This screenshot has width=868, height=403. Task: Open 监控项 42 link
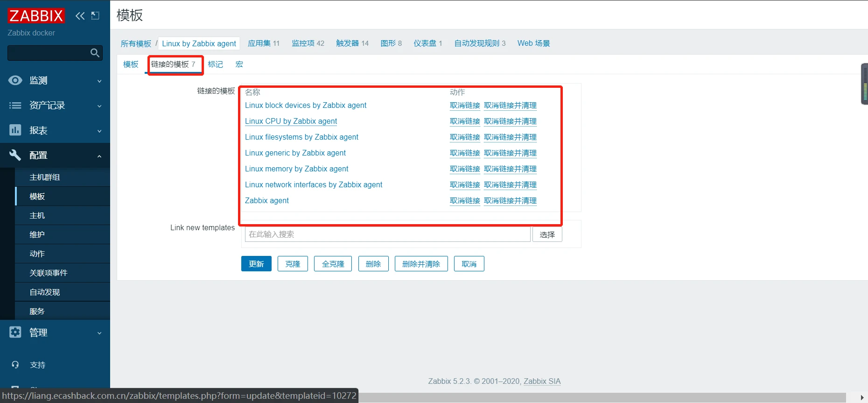coord(308,43)
